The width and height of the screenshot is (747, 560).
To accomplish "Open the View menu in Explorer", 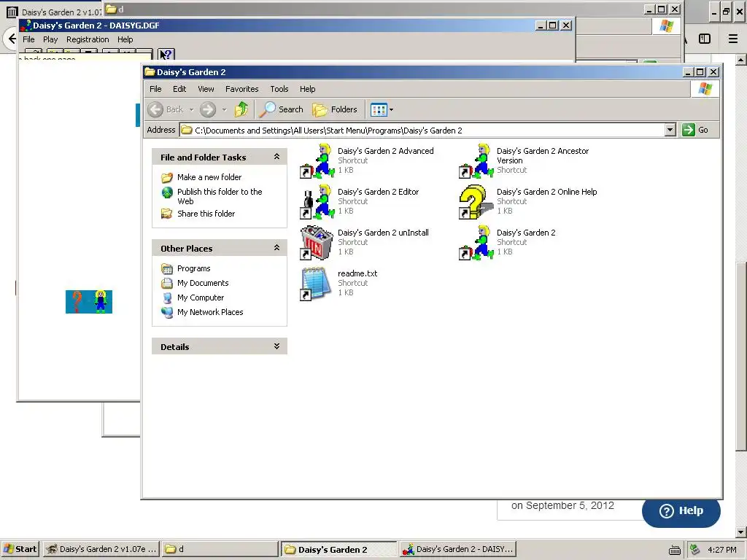I will pyautogui.click(x=206, y=89).
